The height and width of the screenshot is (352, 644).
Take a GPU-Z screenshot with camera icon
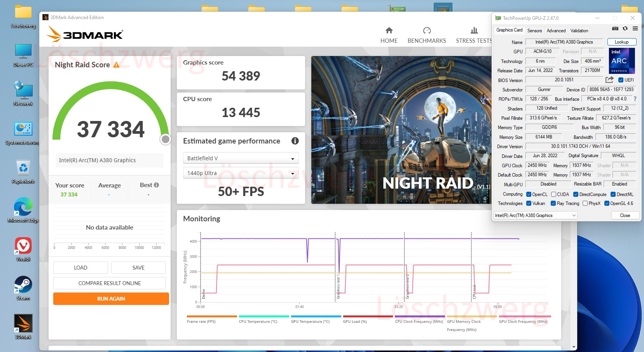[x=615, y=28]
